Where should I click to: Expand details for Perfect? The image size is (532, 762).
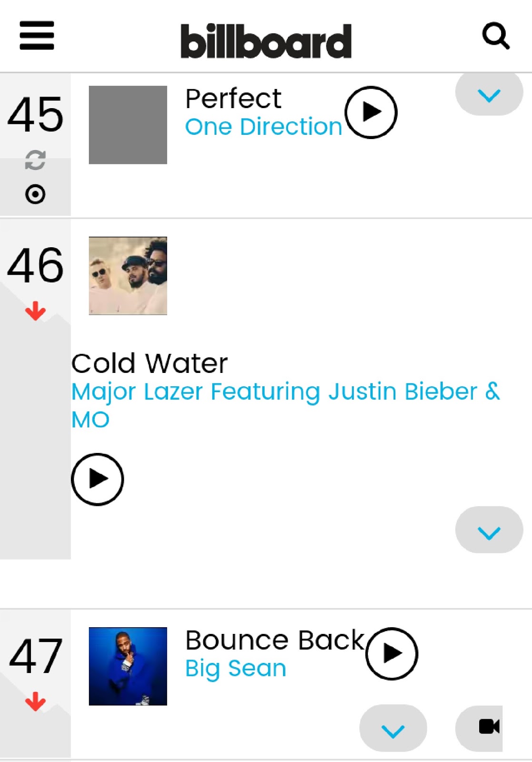pos(489,94)
